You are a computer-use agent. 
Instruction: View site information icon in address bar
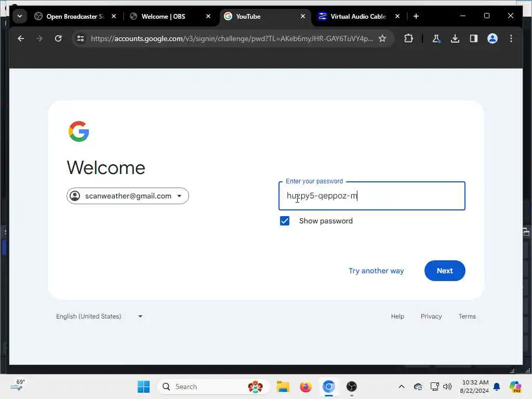(x=81, y=38)
